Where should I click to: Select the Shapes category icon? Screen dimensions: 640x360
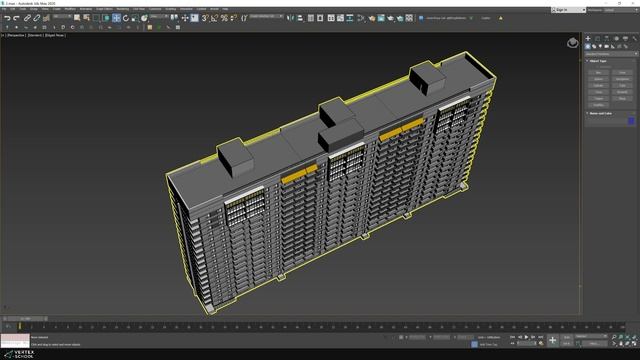(x=594, y=47)
